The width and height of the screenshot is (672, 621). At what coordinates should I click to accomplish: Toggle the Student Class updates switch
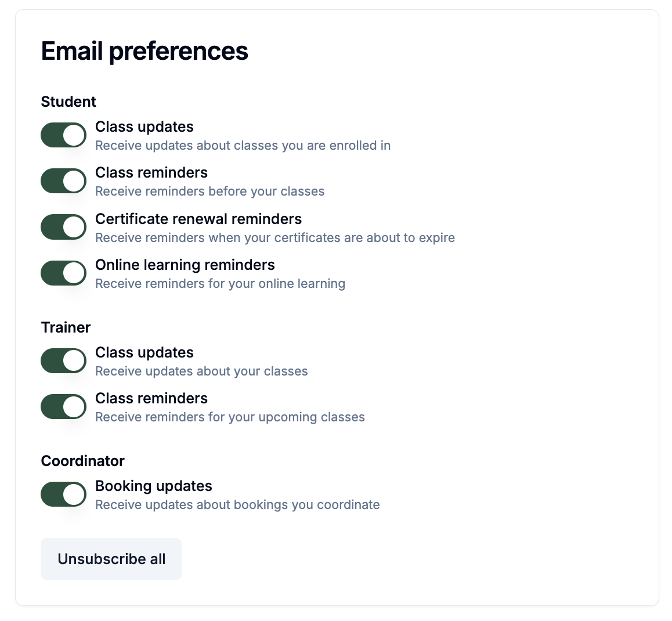coord(63,135)
